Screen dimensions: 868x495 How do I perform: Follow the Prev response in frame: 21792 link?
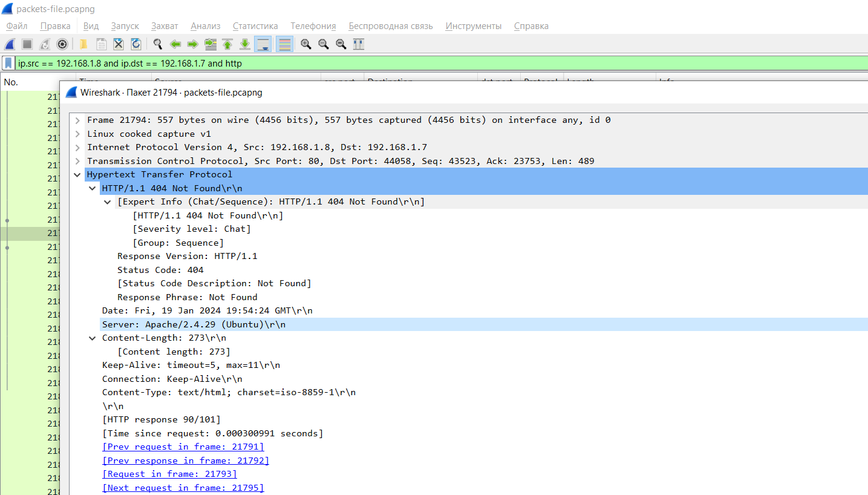186,461
